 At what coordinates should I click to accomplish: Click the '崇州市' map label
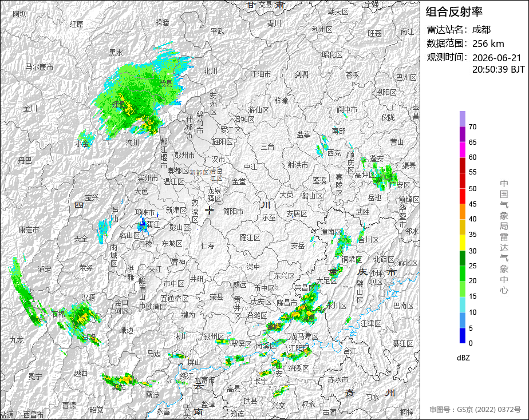click(148, 178)
